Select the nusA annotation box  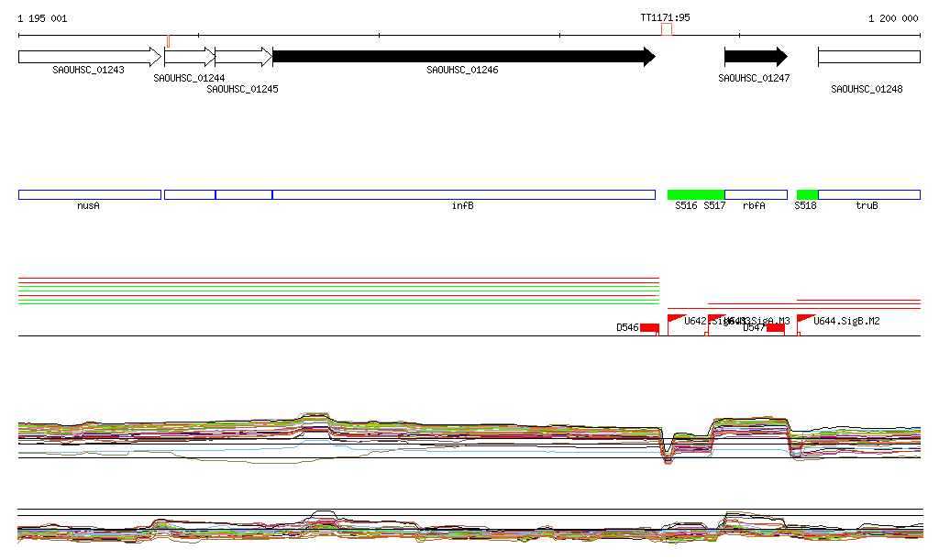(89, 194)
